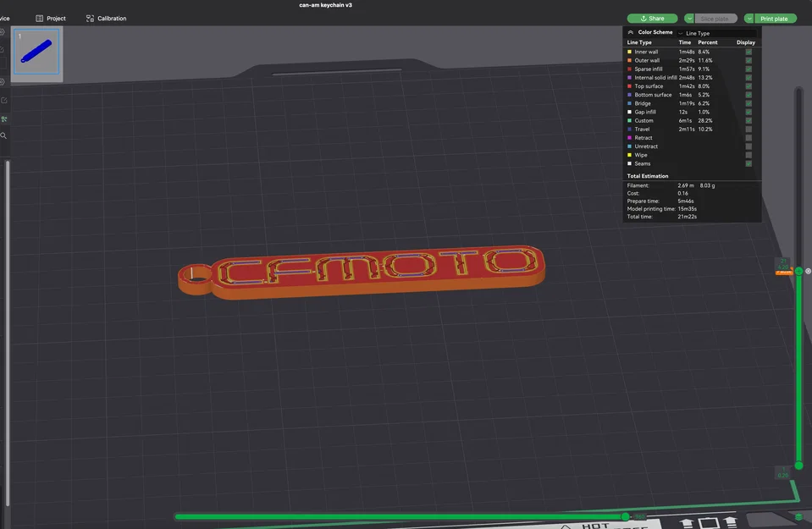812x529 pixels.
Task: Enable Travel display checkbox
Action: 748,129
